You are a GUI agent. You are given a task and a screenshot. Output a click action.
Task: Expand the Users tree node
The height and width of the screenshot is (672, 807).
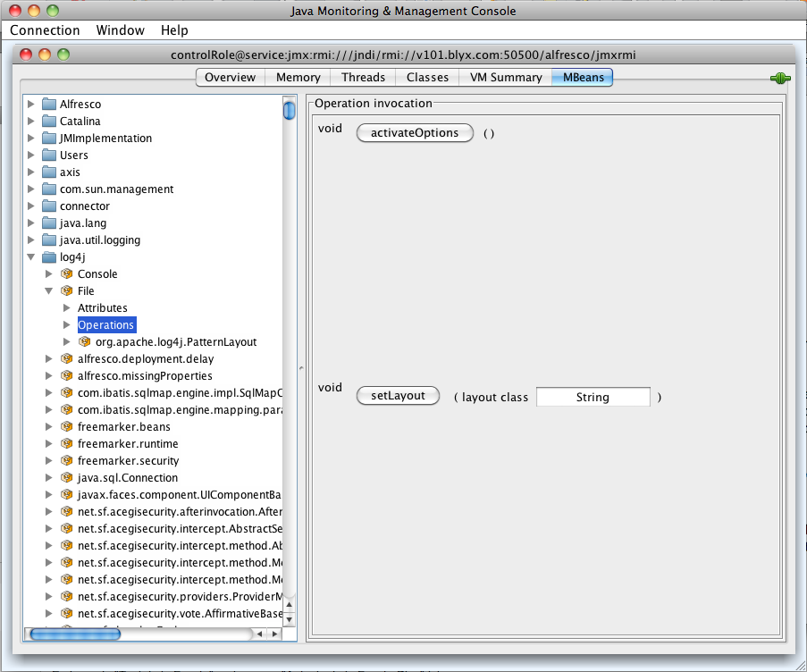point(31,155)
